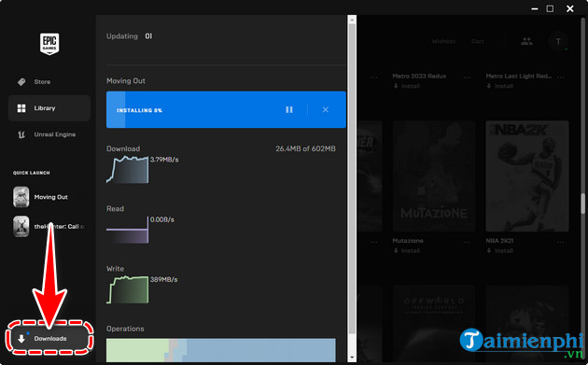Click the 26.4MB of 602MB text

tap(305, 148)
